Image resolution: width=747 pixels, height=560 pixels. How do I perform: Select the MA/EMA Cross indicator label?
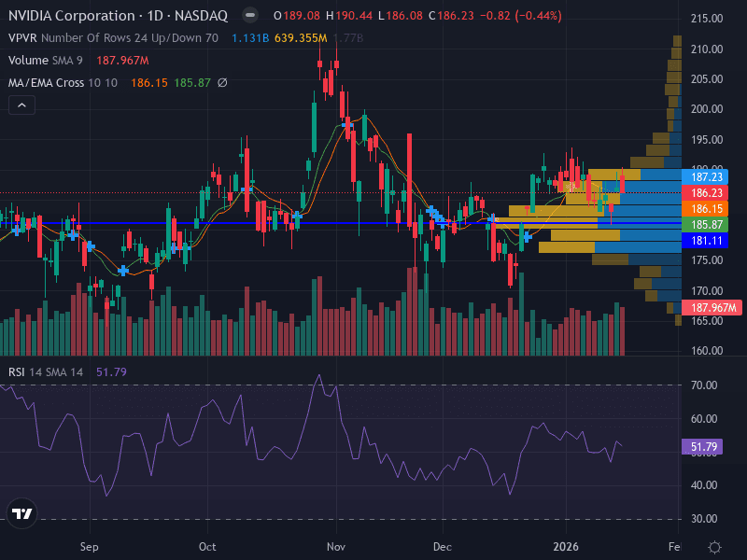(63, 83)
